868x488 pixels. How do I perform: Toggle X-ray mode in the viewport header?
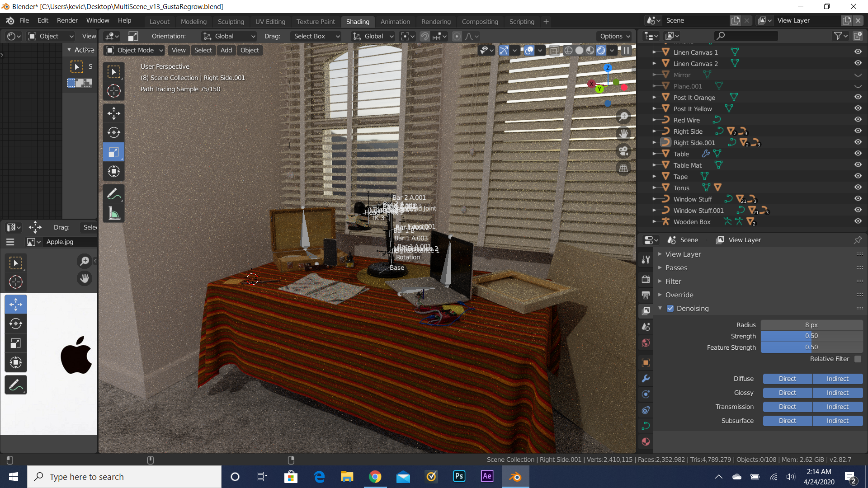point(554,50)
